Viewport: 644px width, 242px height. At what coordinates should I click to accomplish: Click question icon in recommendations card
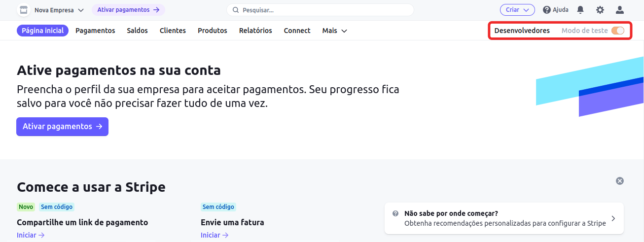[395, 213]
